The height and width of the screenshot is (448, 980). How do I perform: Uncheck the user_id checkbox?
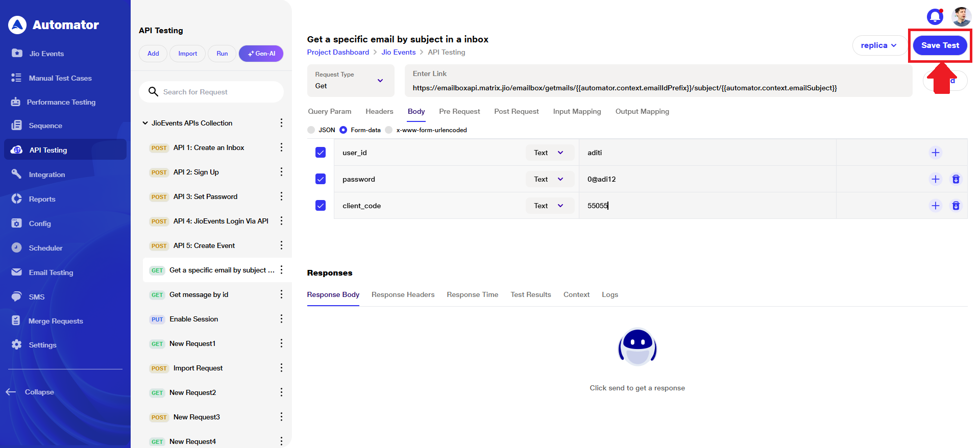tap(321, 153)
